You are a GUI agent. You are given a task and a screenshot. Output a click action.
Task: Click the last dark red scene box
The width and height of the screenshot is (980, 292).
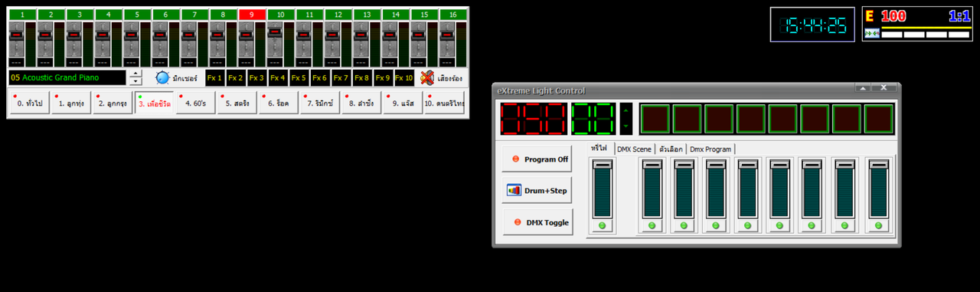(x=879, y=119)
